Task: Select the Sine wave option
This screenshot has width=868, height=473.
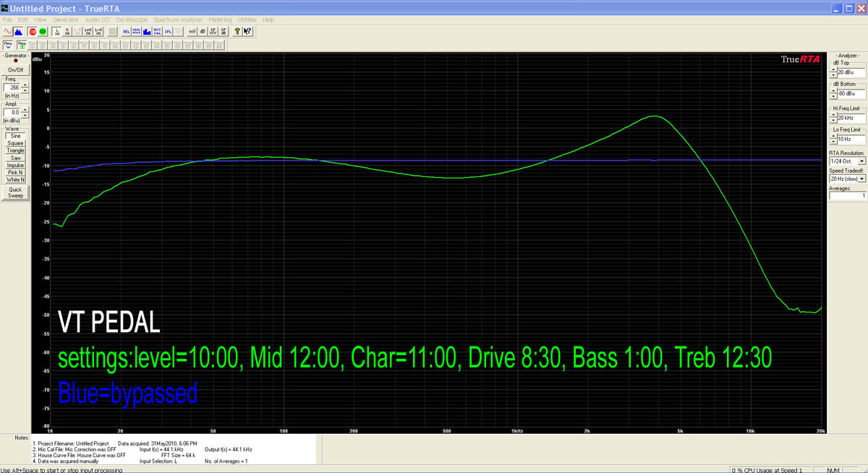Action: [x=16, y=136]
